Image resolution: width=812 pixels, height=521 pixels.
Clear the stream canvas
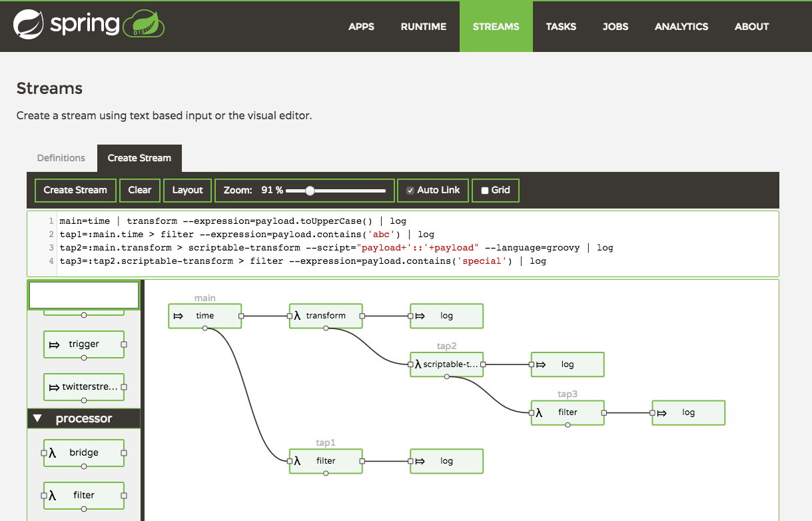[x=140, y=190]
